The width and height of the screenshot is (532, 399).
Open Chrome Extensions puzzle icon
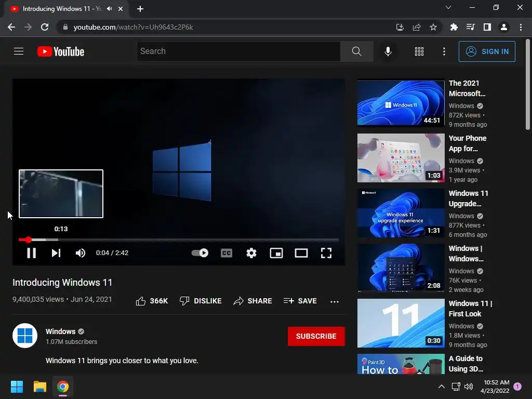tap(454, 27)
